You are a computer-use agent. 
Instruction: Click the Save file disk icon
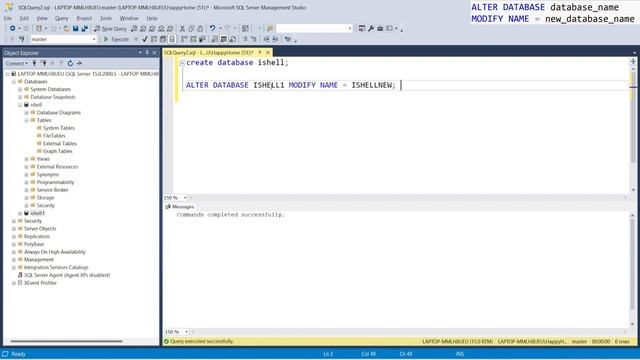(x=76, y=29)
